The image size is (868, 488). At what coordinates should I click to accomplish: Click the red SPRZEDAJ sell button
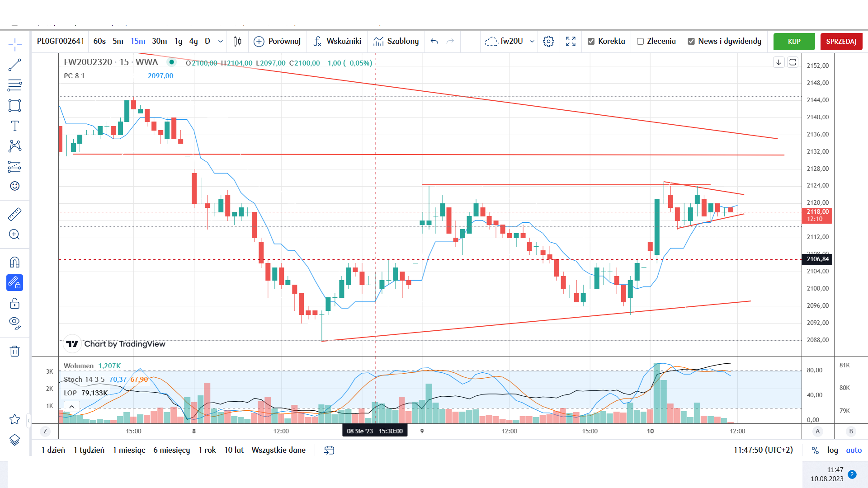click(x=841, y=42)
